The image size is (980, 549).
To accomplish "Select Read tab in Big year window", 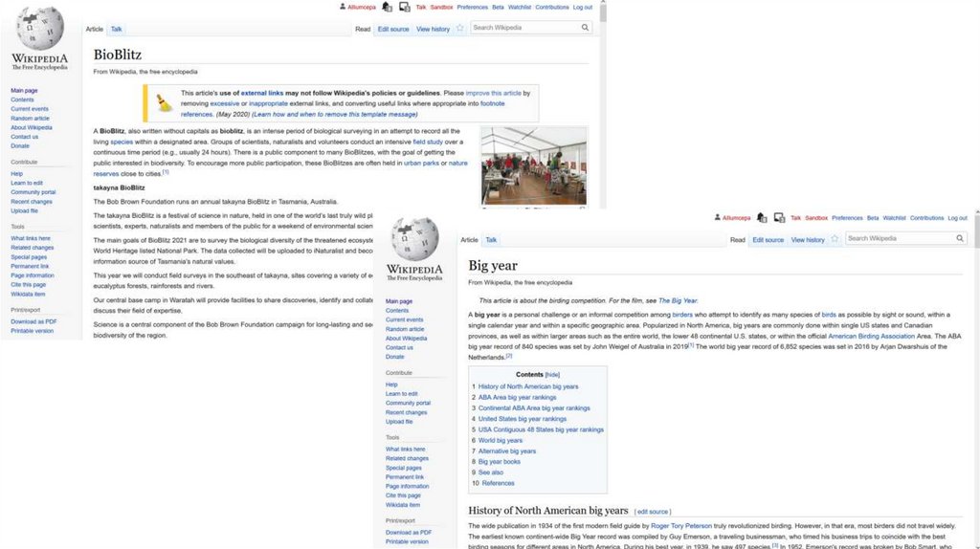I will (x=738, y=240).
